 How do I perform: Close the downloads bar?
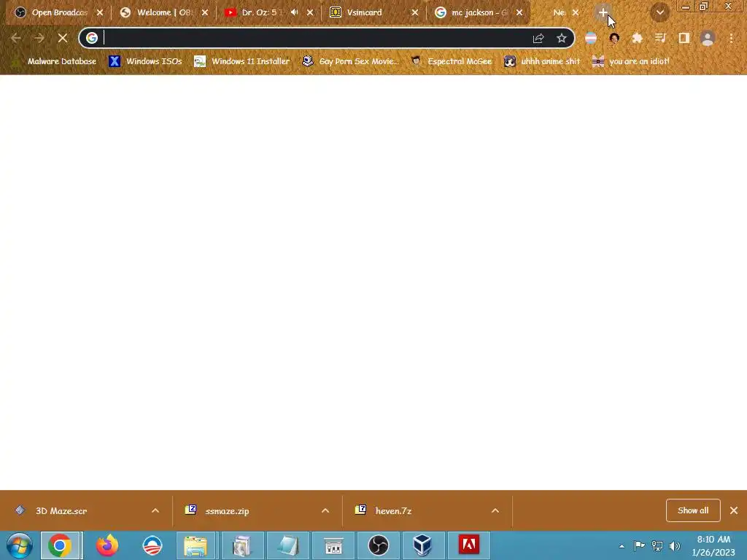click(734, 510)
